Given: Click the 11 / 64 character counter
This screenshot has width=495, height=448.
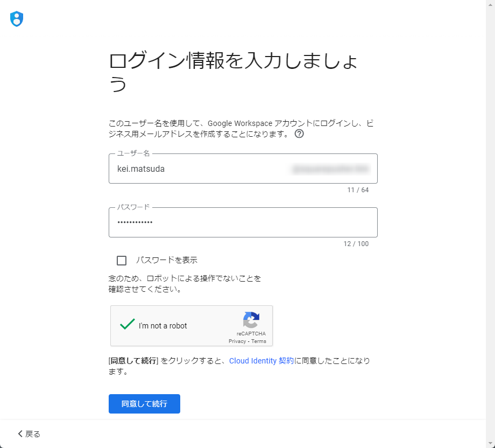Looking at the screenshot, I should 358,190.
